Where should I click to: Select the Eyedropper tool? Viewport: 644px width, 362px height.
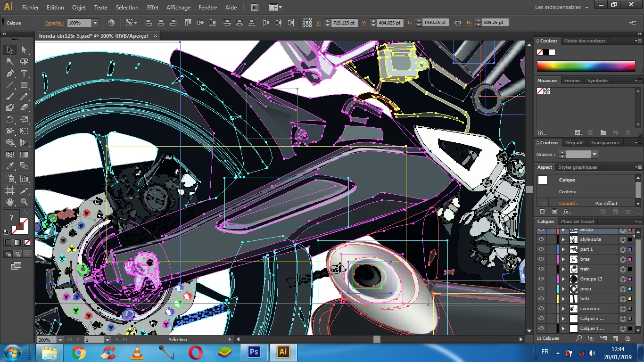click(x=9, y=166)
